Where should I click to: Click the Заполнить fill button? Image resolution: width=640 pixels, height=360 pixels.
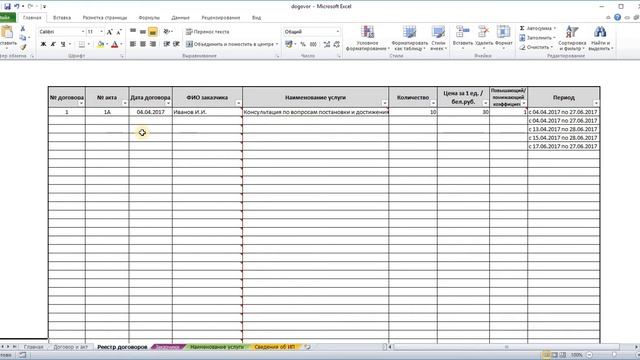click(x=537, y=38)
